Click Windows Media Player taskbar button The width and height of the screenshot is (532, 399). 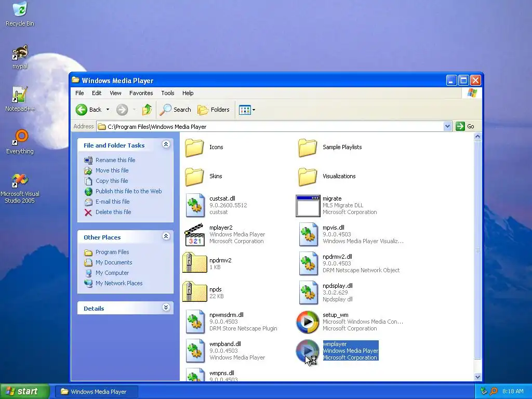96,392
